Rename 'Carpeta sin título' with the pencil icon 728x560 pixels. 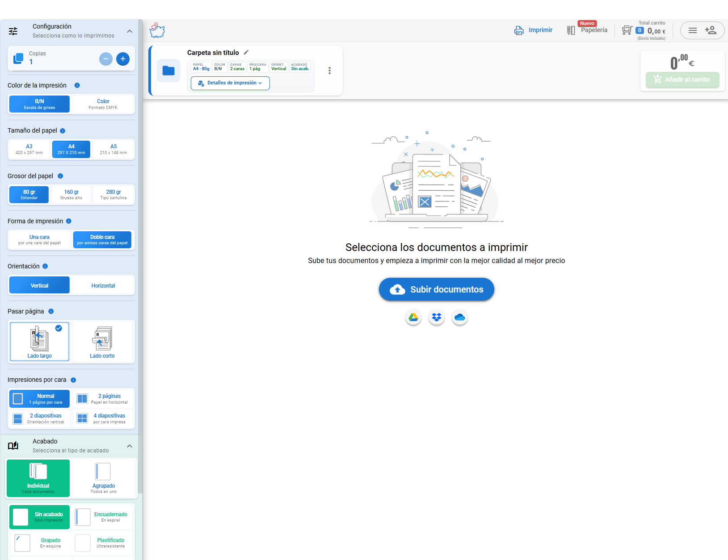coord(246,52)
